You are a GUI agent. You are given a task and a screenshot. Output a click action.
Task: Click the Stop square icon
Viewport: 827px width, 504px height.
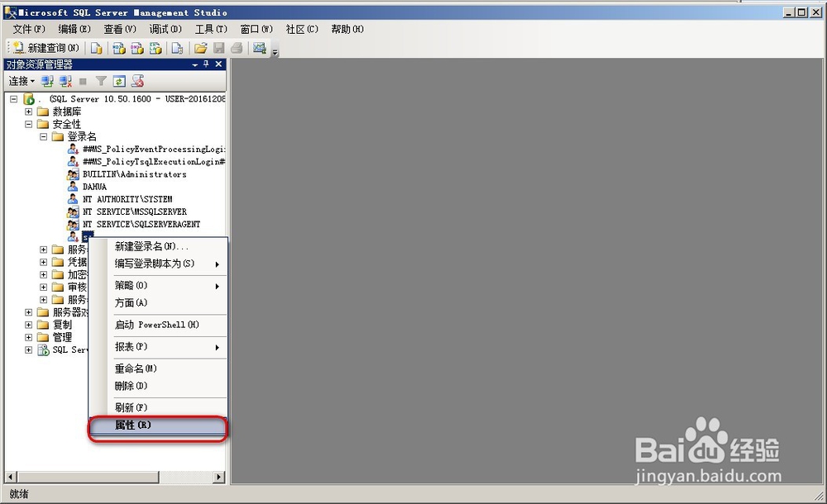(x=83, y=81)
